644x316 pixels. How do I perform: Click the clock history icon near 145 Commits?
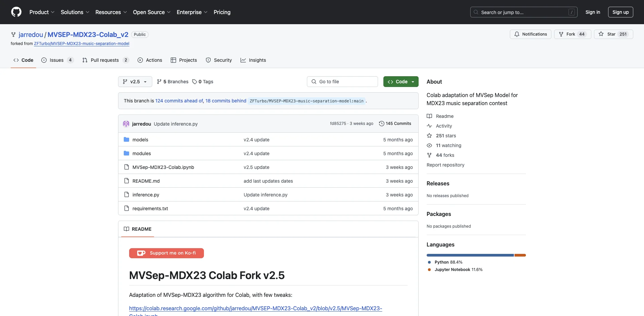point(381,124)
